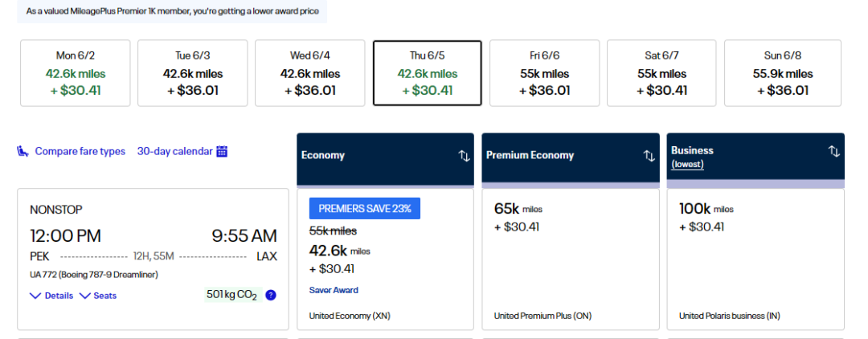Select the Fri 6/6 date tab
Viewport: 868px width, 339px height.
[x=544, y=73]
